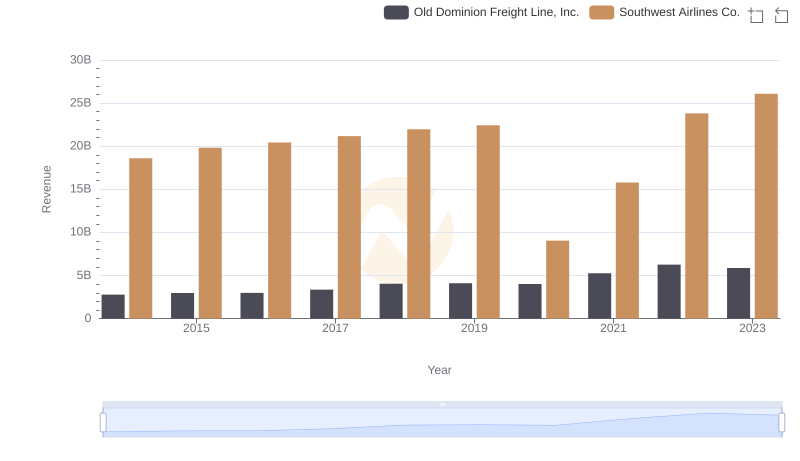Image resolution: width=800 pixels, height=461 pixels.
Task: Click the left data zoom slider handle
Action: (x=103, y=423)
